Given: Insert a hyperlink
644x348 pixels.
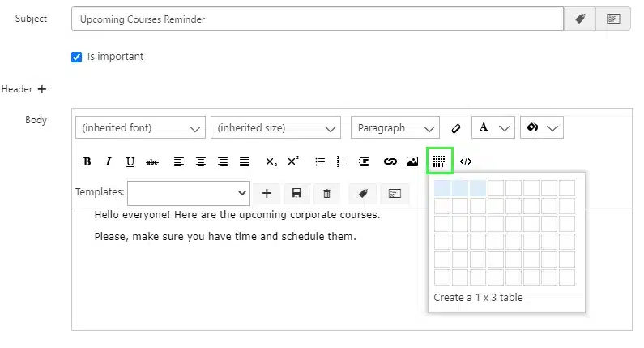Looking at the screenshot, I should [390, 161].
